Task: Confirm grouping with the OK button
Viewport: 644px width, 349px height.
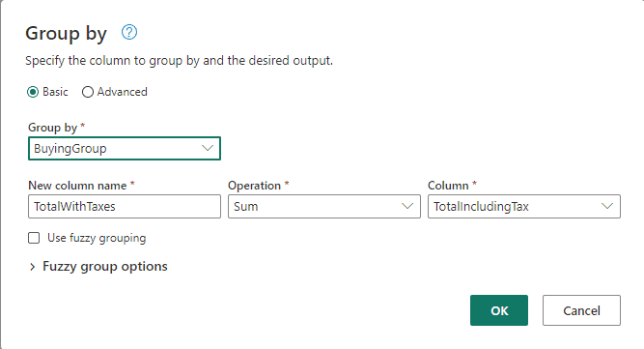Action: pos(499,310)
